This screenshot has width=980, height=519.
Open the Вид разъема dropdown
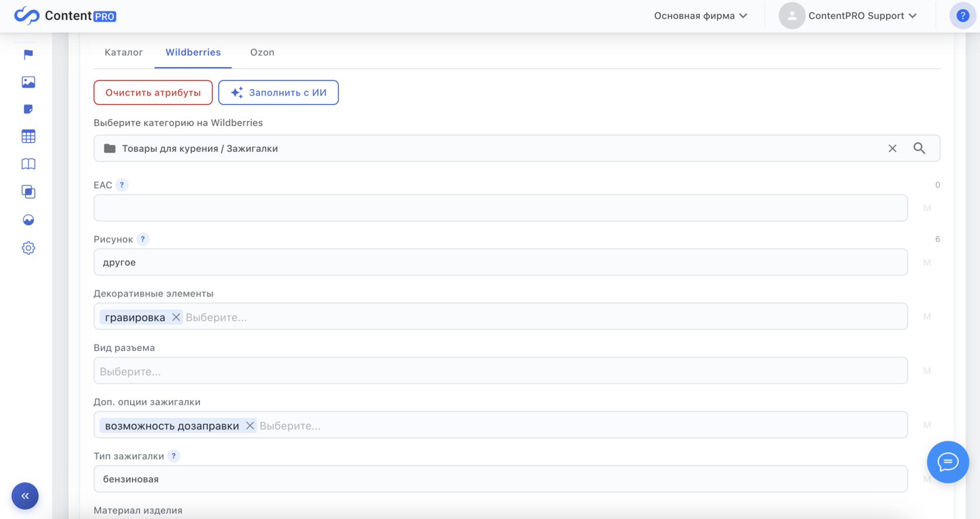(501, 371)
